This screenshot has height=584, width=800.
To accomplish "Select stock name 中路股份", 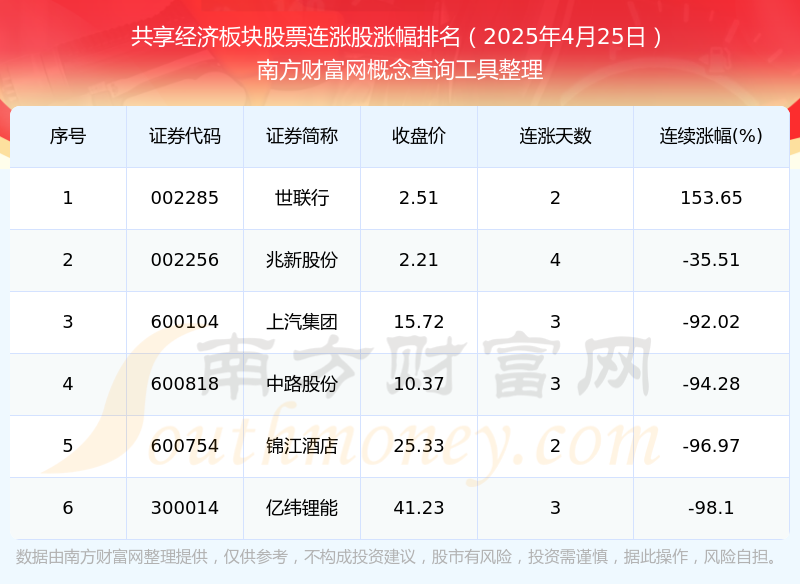I will 302,384.
